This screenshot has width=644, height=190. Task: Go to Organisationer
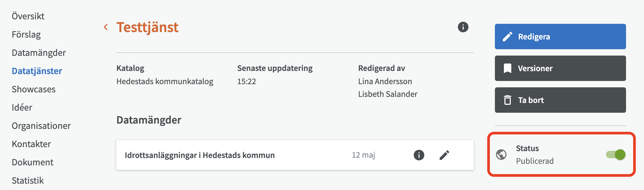41,126
